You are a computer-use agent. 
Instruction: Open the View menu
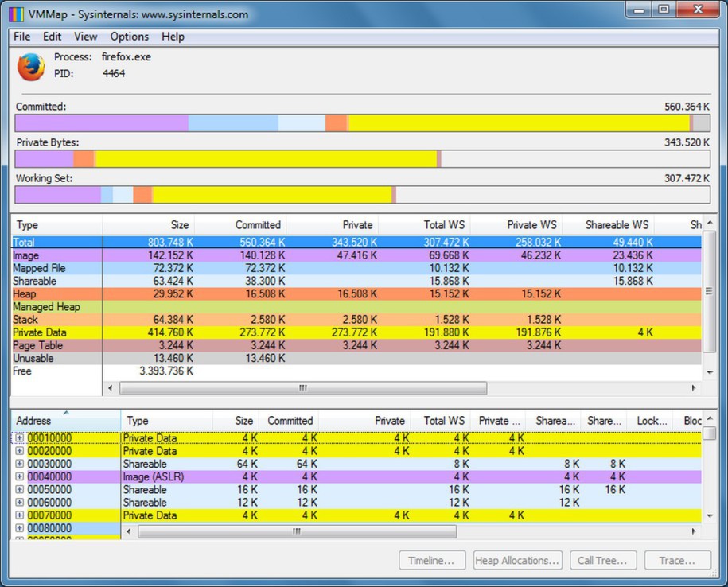(x=85, y=37)
